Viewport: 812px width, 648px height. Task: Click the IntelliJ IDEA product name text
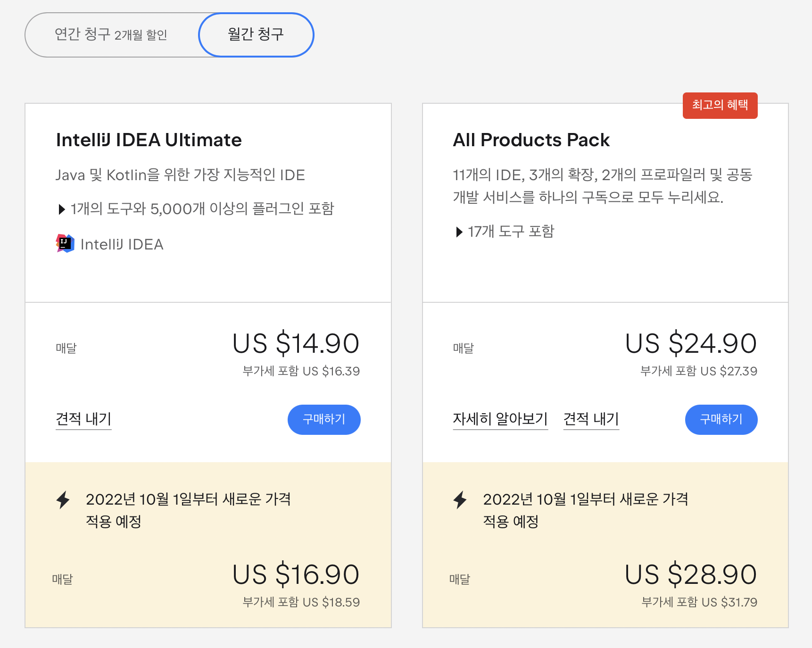click(122, 244)
